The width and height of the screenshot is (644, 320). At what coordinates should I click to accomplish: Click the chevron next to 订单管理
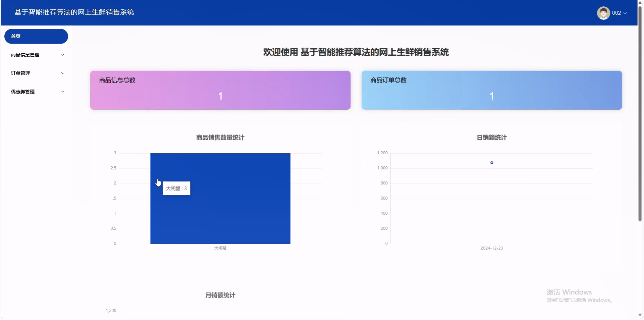click(x=63, y=73)
